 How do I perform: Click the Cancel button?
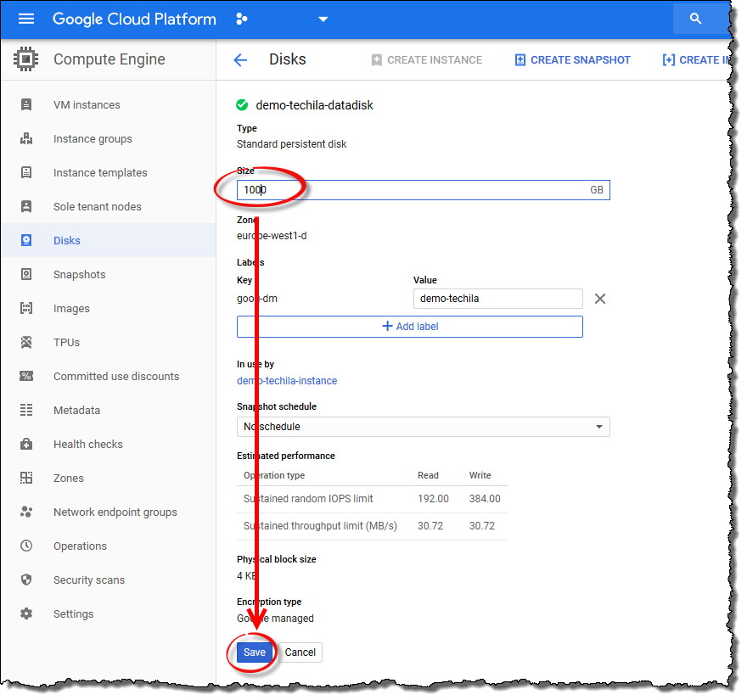point(300,652)
